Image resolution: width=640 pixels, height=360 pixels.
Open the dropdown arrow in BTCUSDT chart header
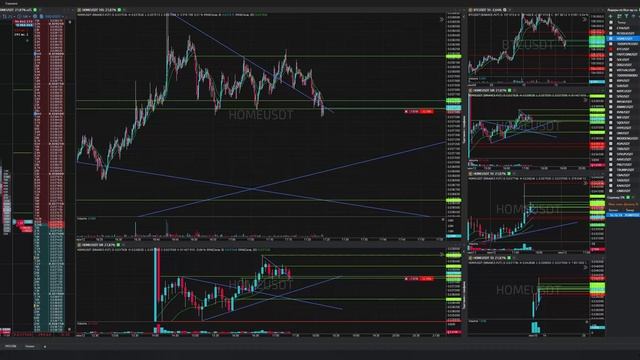pos(510,10)
